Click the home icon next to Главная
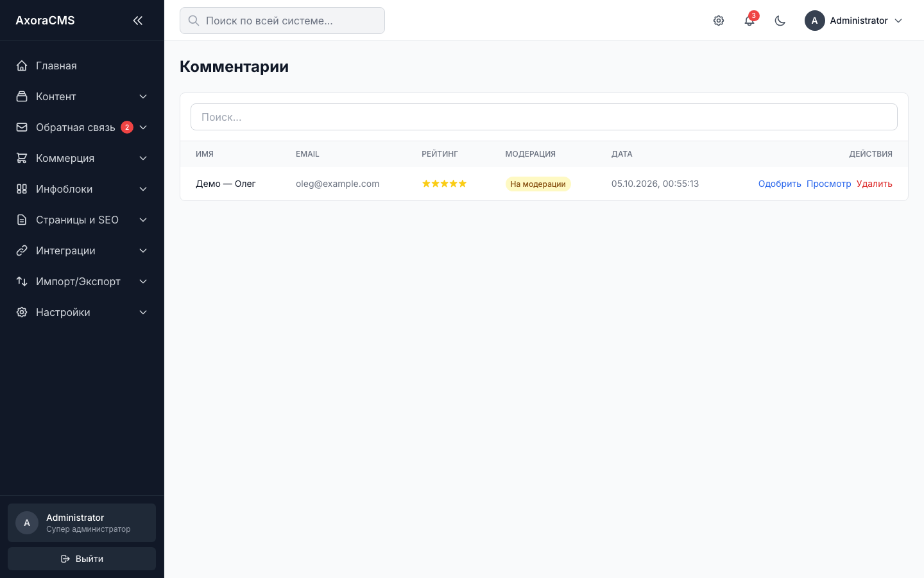This screenshot has height=578, width=924. point(22,66)
